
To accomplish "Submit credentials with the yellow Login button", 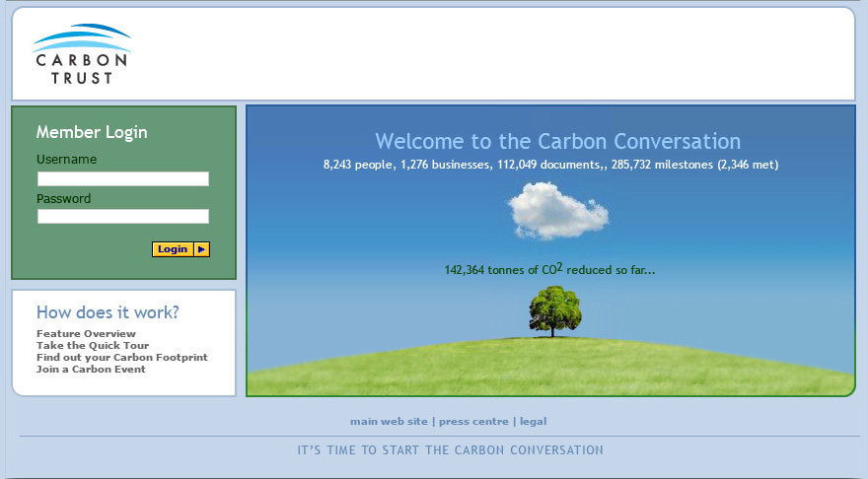I will 181,249.
